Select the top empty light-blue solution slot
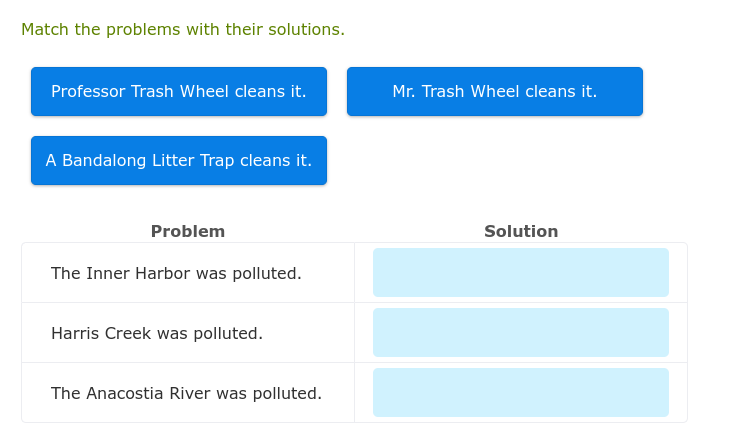The image size is (756, 433). coord(520,273)
